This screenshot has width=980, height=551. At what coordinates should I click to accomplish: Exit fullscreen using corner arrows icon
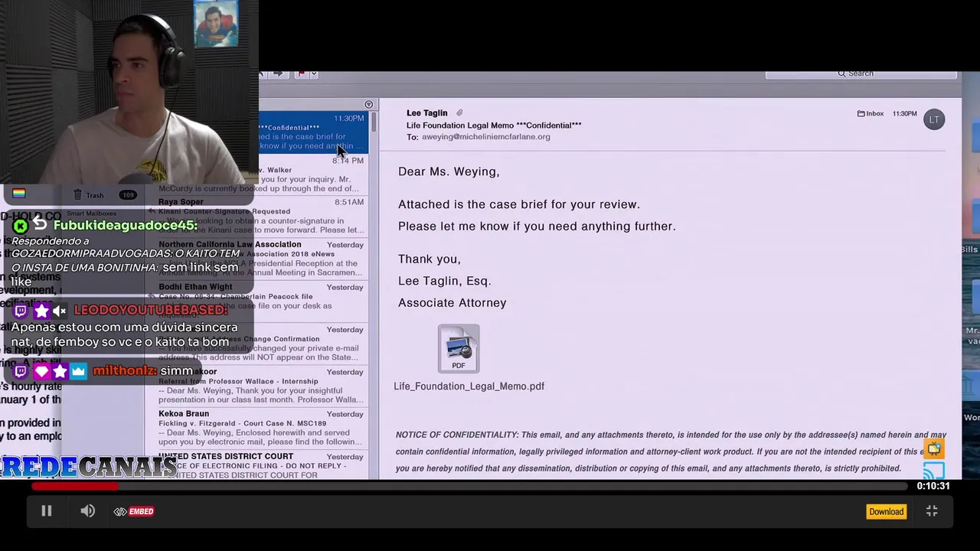[x=932, y=511]
